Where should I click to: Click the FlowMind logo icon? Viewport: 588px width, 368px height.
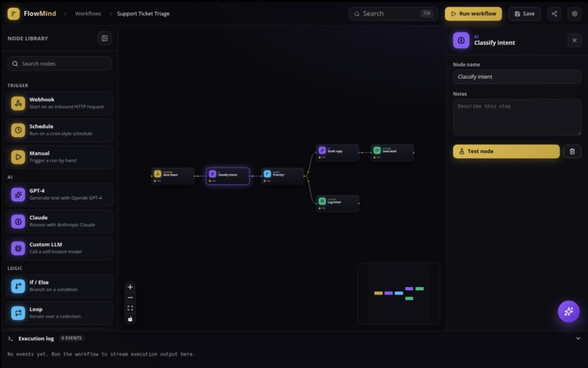click(14, 14)
